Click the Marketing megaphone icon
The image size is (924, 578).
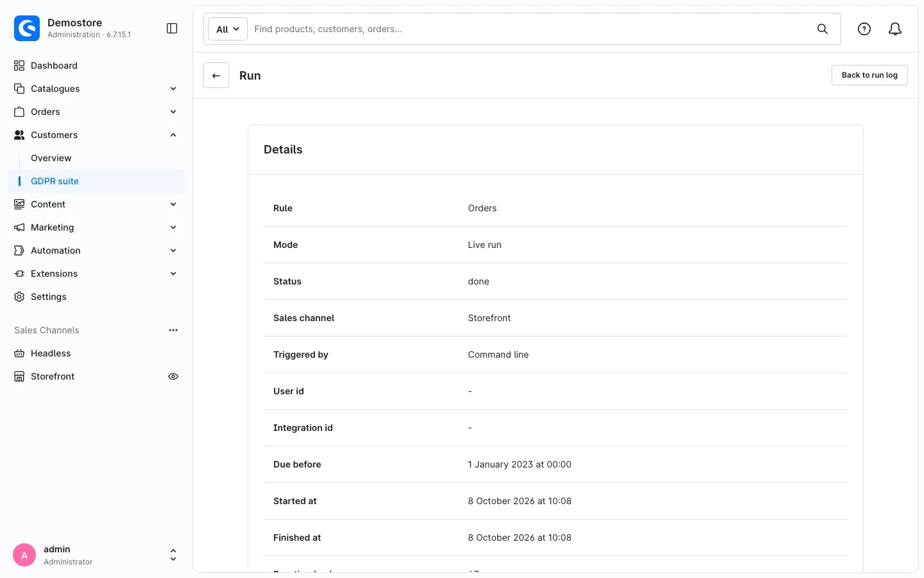pyautogui.click(x=19, y=227)
